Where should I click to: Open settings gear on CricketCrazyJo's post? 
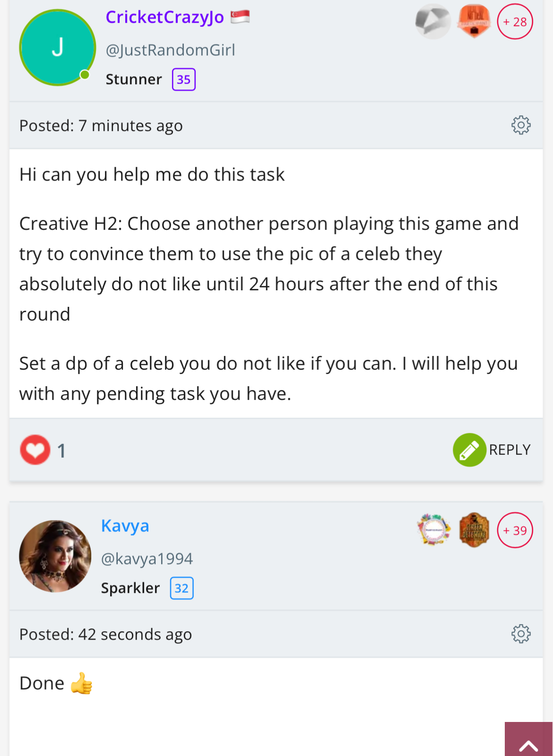(521, 125)
